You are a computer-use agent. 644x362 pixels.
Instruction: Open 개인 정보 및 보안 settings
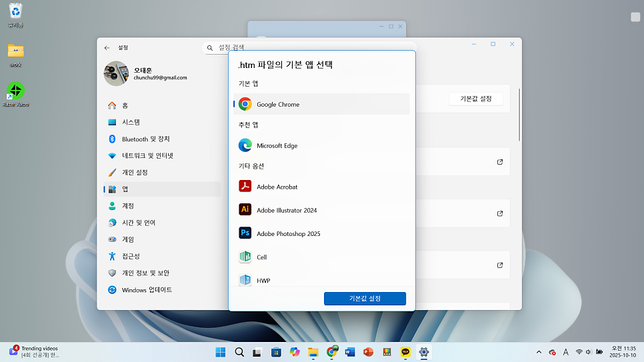[162, 273]
